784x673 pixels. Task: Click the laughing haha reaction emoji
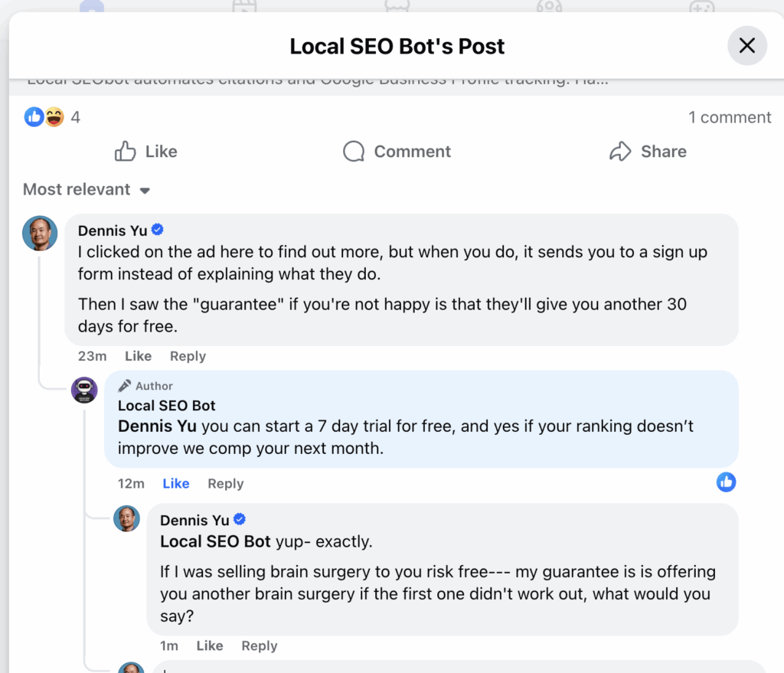pyautogui.click(x=54, y=117)
